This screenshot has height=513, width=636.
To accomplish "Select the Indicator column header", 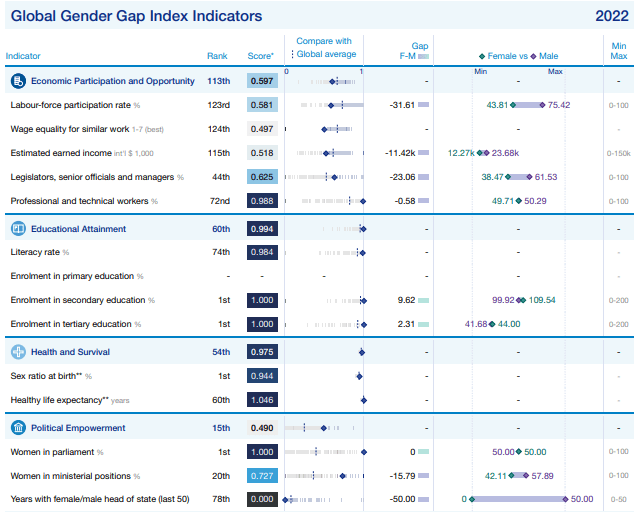I will (x=23, y=56).
